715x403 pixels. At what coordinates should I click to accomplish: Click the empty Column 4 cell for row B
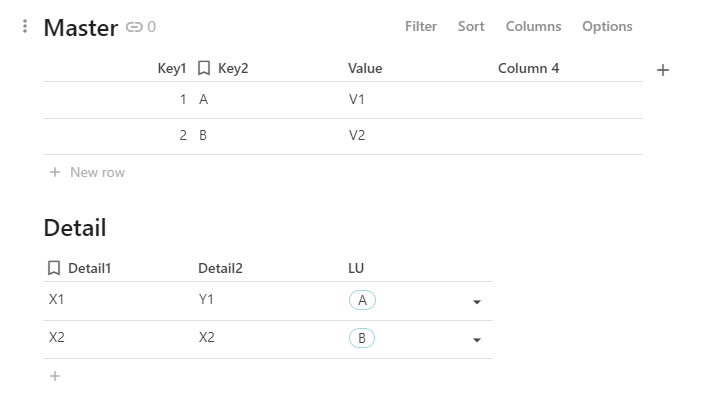pyautogui.click(x=567, y=136)
